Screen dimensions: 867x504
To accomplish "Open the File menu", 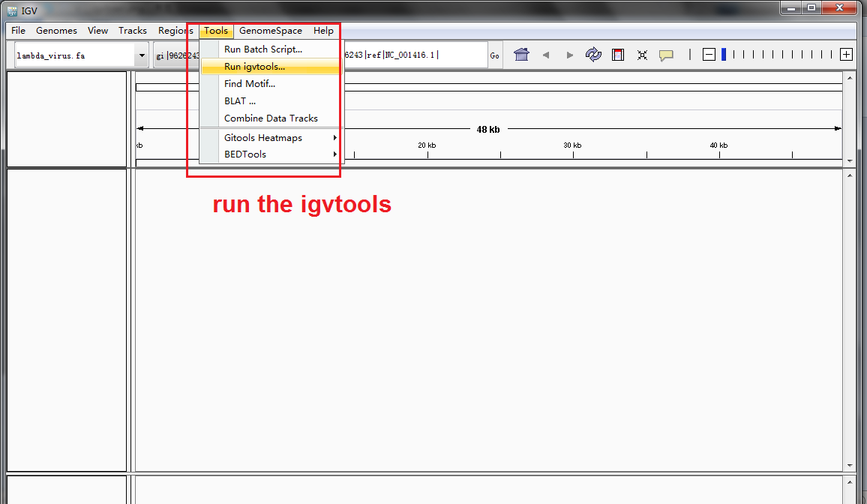I will pos(18,31).
